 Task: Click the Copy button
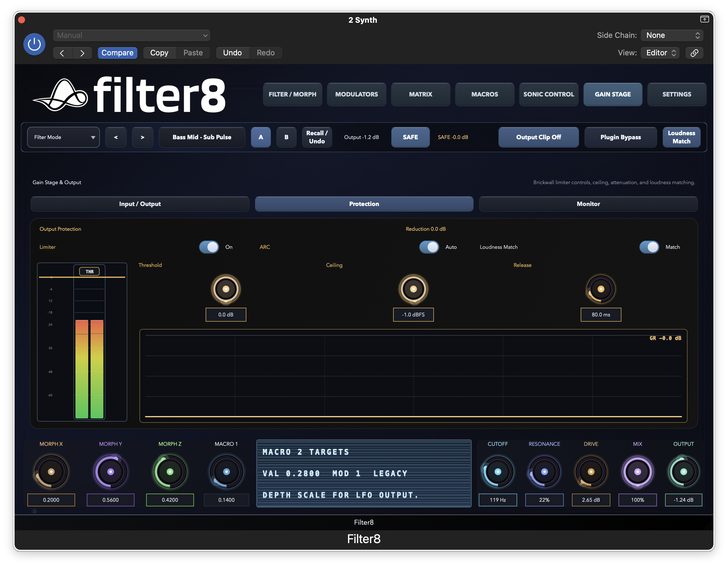[159, 53]
